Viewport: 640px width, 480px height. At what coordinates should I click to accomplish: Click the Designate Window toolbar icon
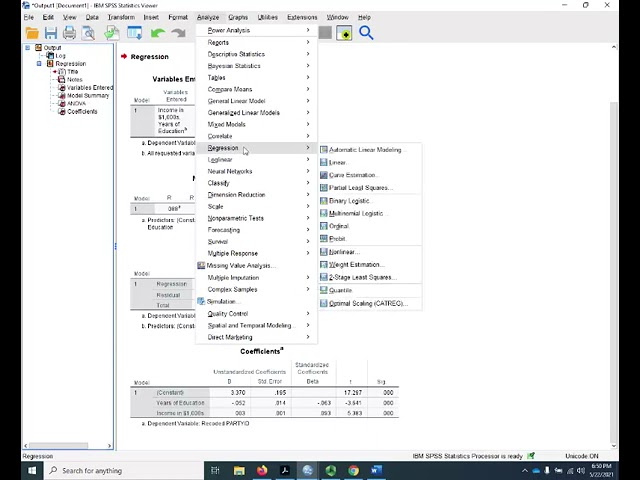pos(344,33)
